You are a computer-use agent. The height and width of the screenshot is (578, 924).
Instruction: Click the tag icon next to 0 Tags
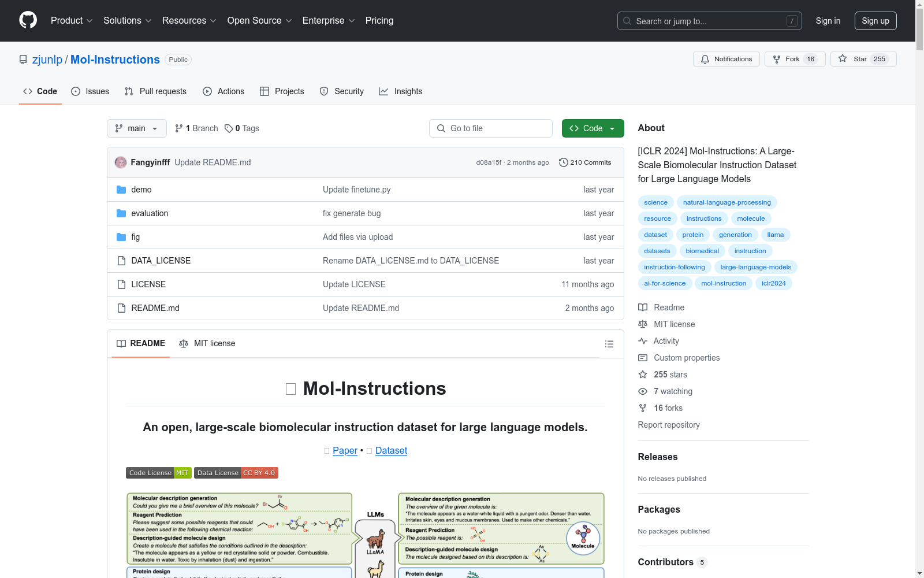(x=229, y=128)
